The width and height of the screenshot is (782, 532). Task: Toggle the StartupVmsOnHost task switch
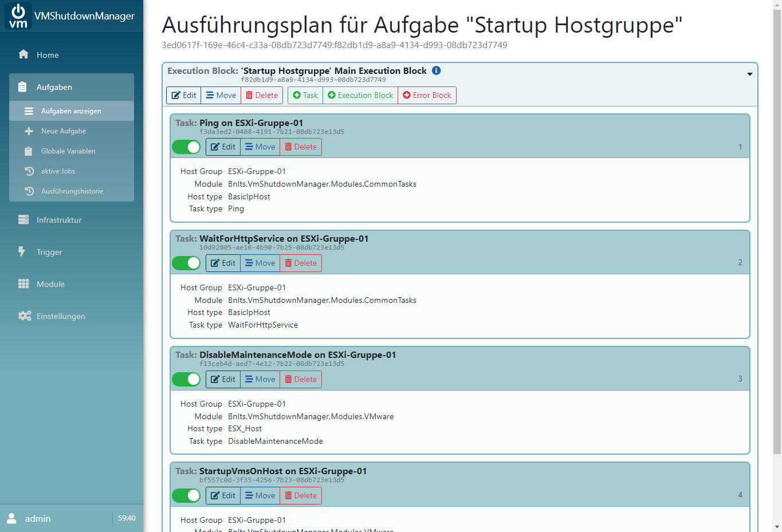point(186,496)
